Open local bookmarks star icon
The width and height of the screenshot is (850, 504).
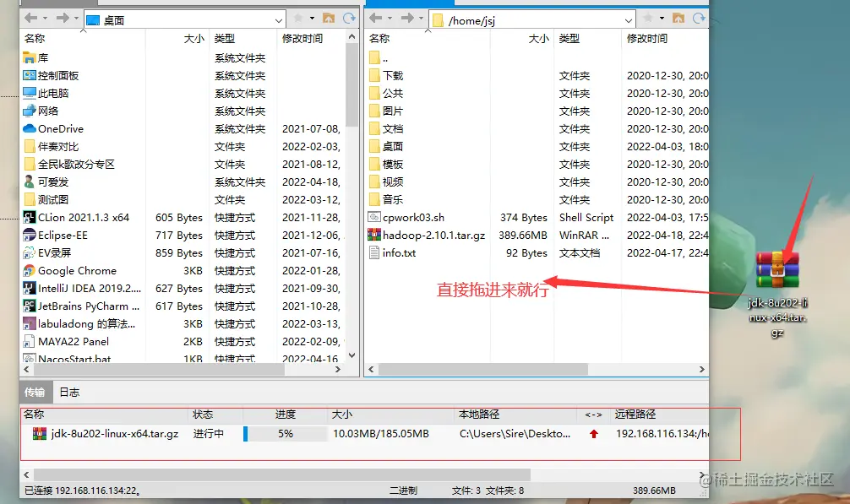tap(298, 18)
